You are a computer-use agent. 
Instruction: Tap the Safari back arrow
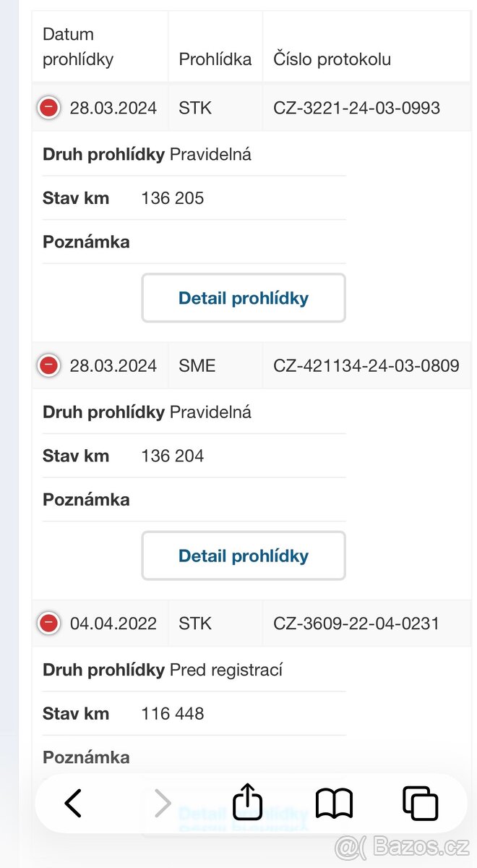click(x=73, y=803)
